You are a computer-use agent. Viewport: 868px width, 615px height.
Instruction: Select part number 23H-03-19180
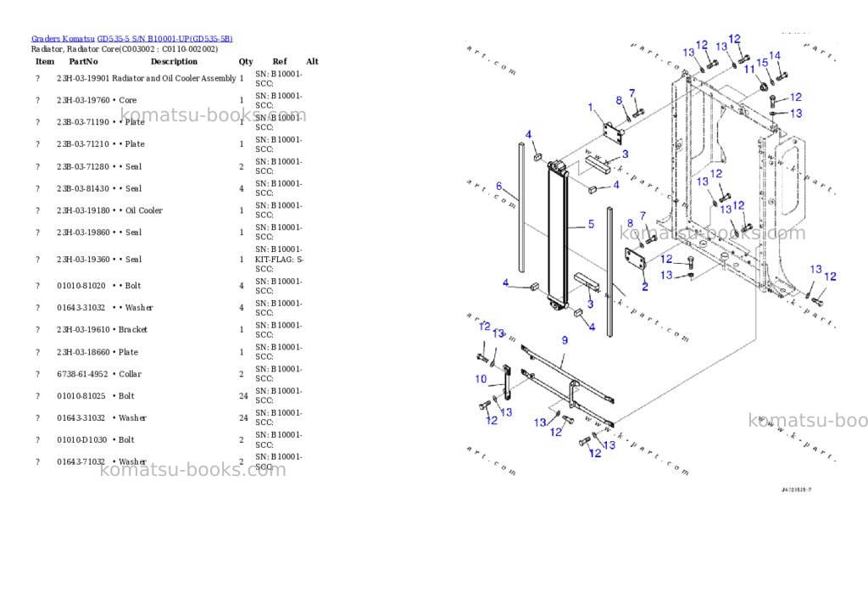click(x=83, y=210)
